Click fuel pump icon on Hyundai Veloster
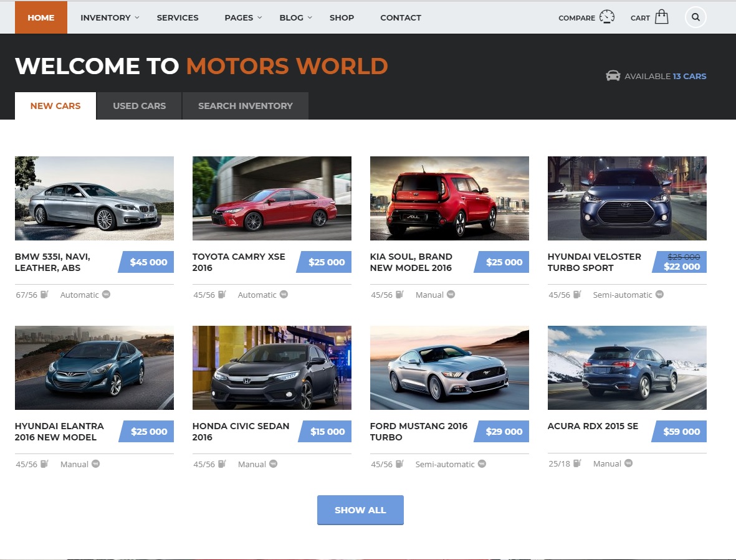Viewport: 736px width, 560px height. pos(577,295)
